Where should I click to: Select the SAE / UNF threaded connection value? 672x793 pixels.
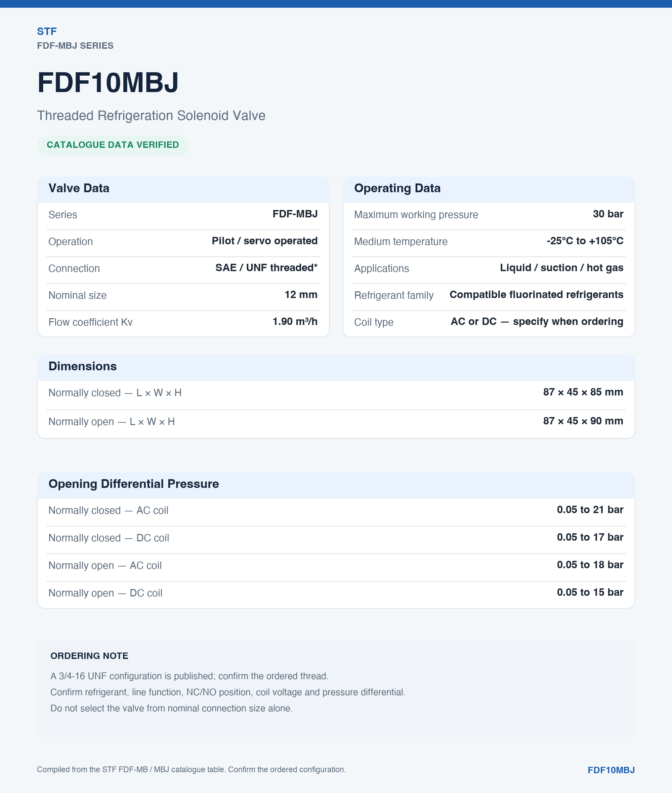(x=266, y=268)
